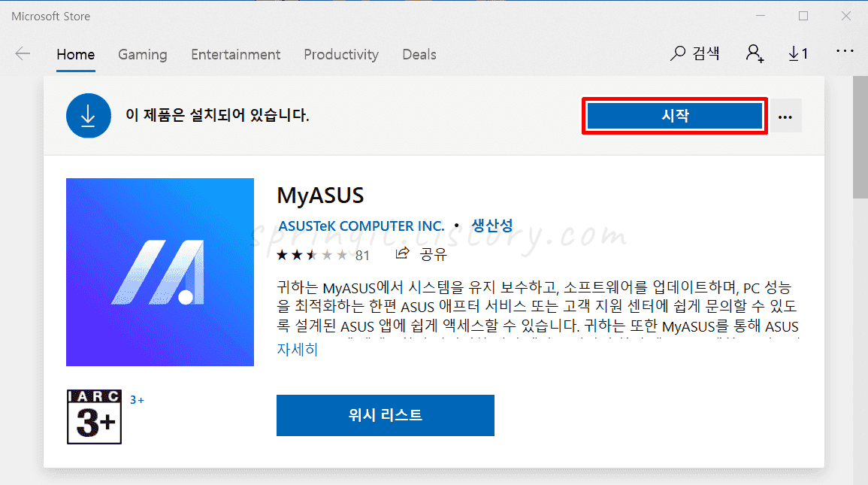Open the downloads icon showing 1
The width and height of the screenshot is (868, 485).
click(x=797, y=53)
